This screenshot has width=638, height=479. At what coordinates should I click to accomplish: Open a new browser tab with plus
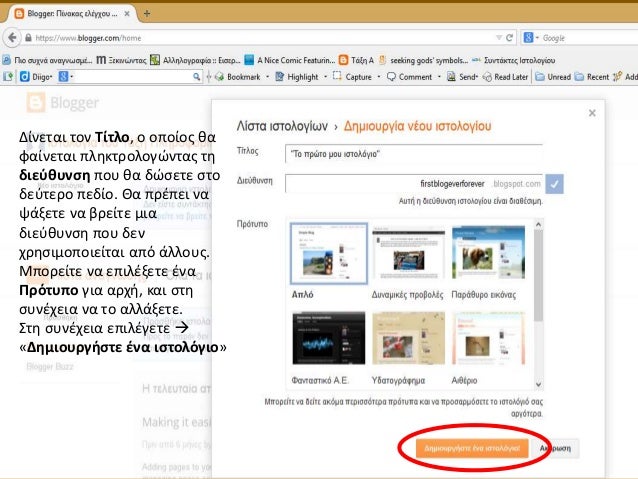pyautogui.click(x=146, y=14)
